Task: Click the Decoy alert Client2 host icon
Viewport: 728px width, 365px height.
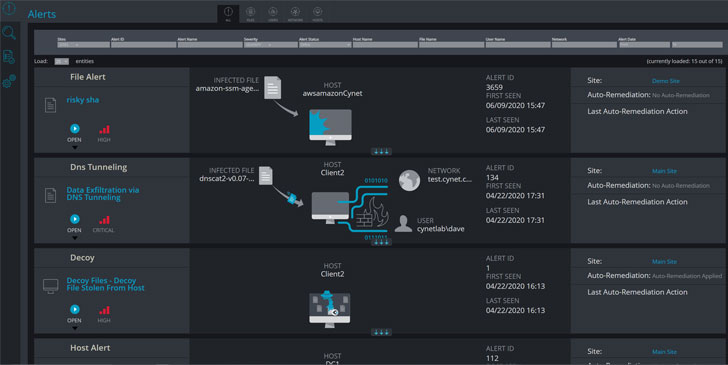Action: (330, 308)
